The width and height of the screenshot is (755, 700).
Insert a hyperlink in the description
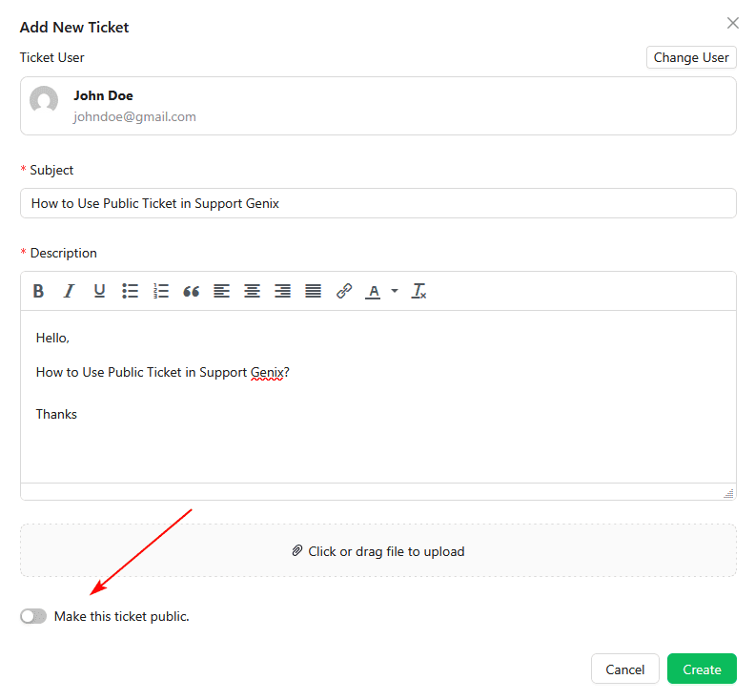pos(344,292)
